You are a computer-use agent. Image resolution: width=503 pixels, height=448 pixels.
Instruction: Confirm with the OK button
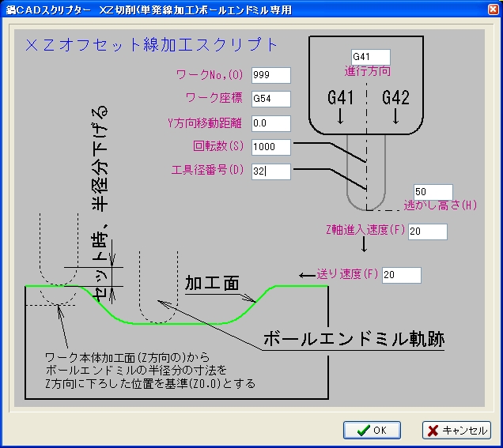pyautogui.click(x=372, y=430)
